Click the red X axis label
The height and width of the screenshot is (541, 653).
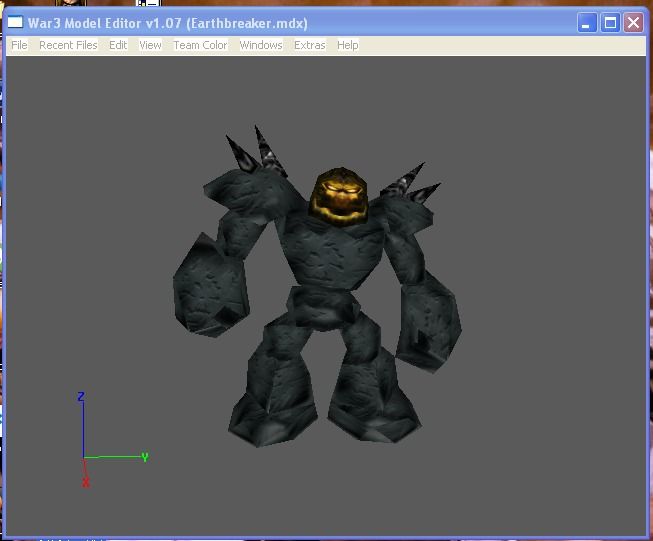click(85, 482)
